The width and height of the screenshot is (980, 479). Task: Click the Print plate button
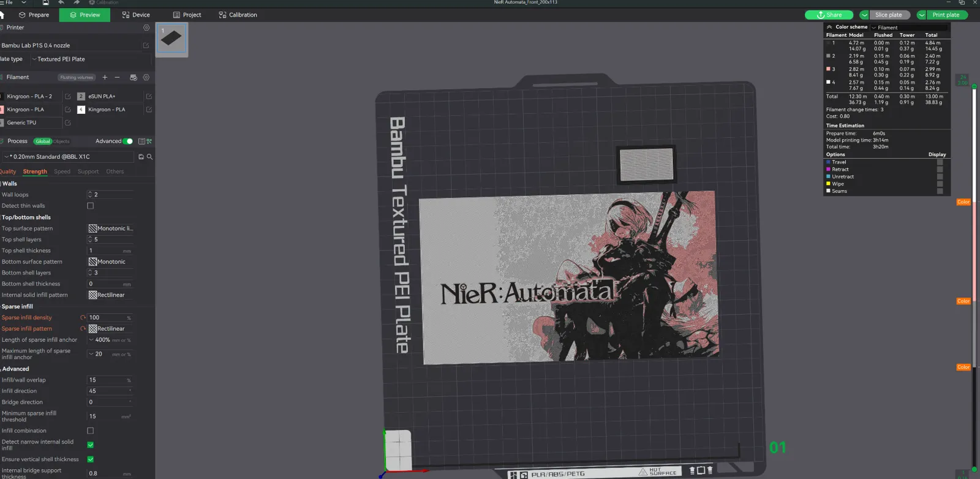pyautogui.click(x=946, y=15)
